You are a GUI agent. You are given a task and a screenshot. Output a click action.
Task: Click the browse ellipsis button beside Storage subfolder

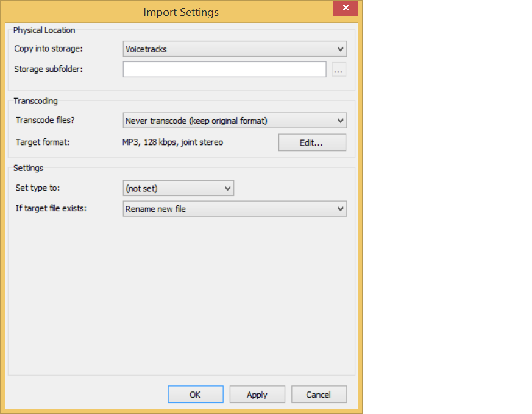(339, 70)
